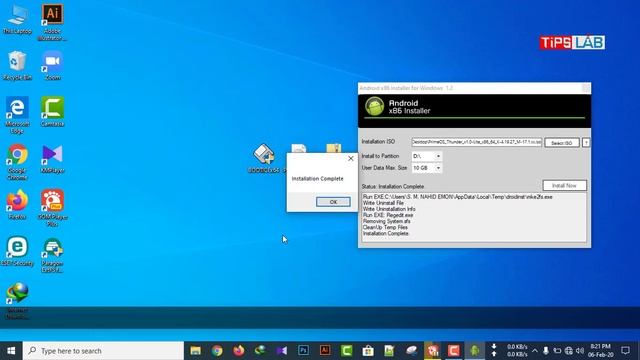Click 'Status: Installation Complete' label

click(393, 186)
